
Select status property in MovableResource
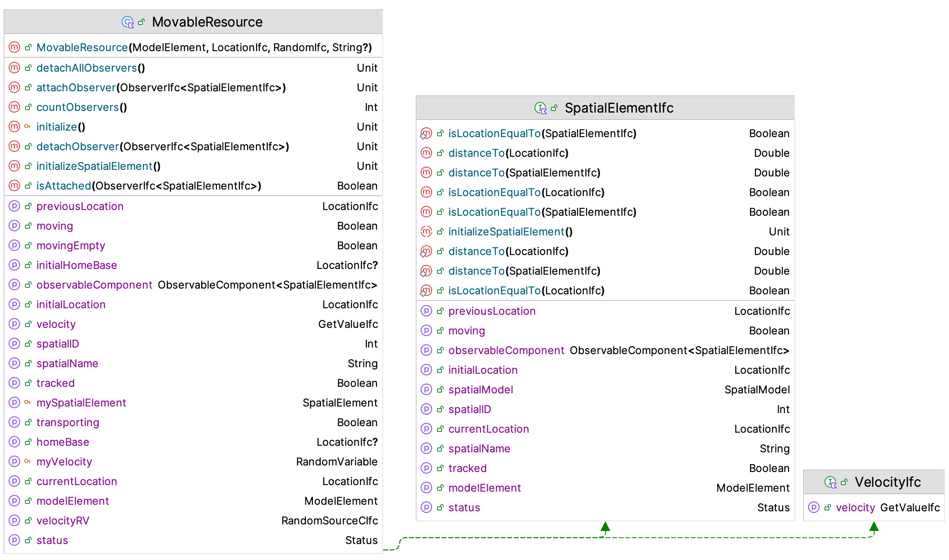(193, 540)
